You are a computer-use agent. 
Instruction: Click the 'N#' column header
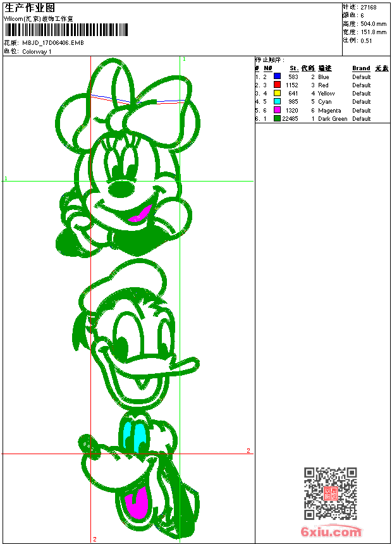268,68
